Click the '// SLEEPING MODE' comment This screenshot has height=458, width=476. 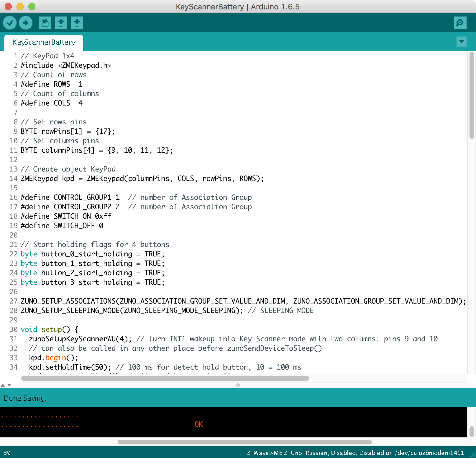pyautogui.click(x=281, y=311)
